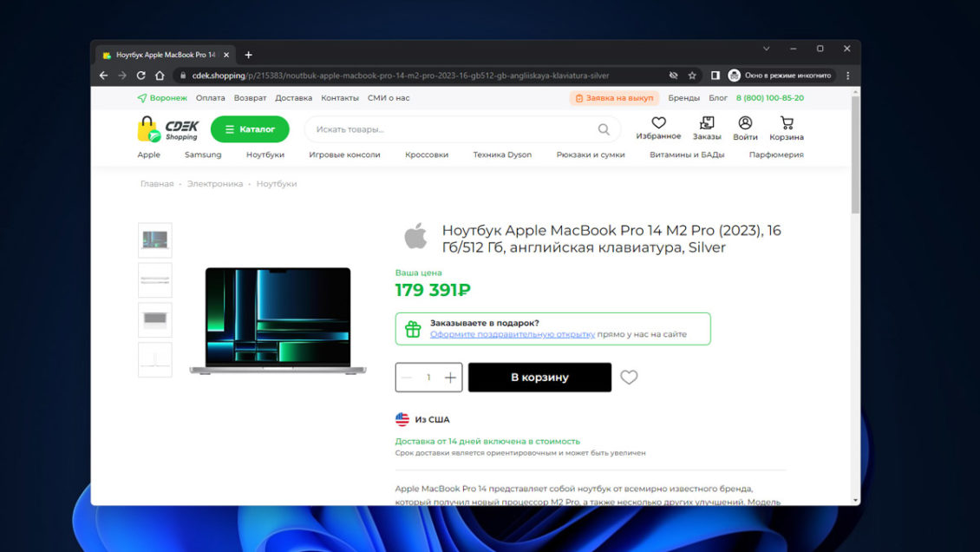Click the Войти login icon
This screenshot has width=980, height=552.
click(x=745, y=123)
